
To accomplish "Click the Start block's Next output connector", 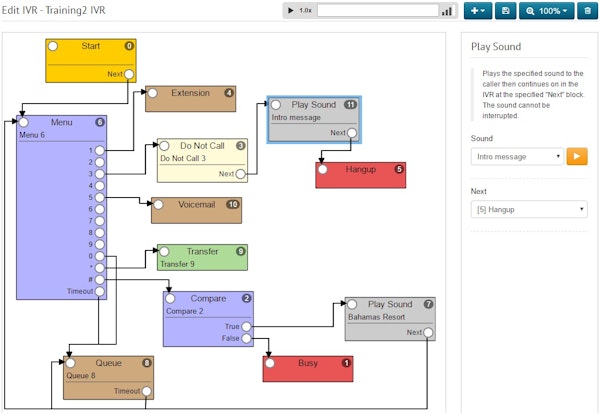I will pyautogui.click(x=130, y=74).
